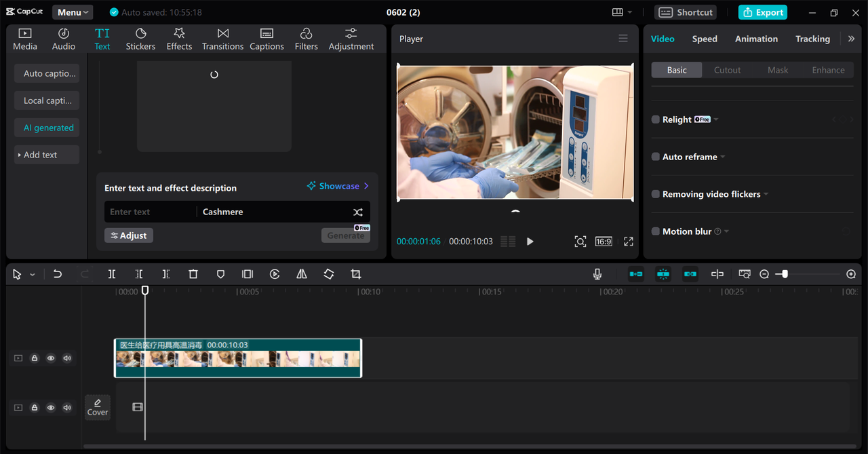Click the Local captions button

coord(47,100)
